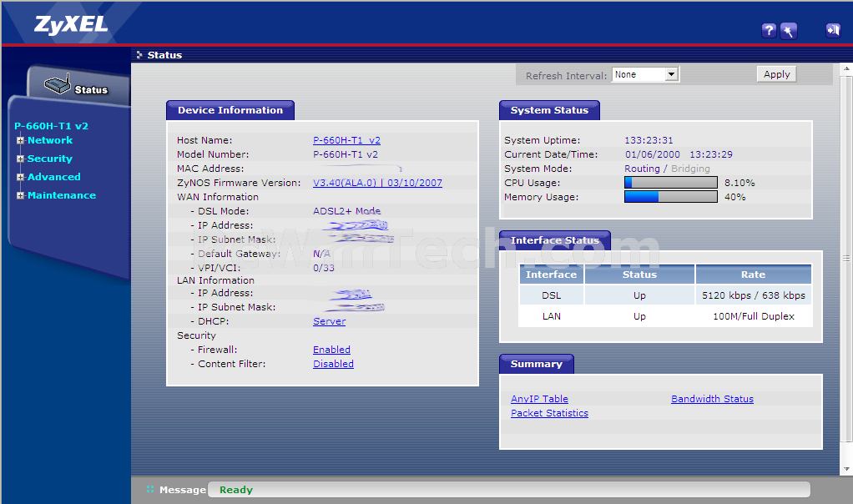Expand the Security tree node
Viewport: 853px width, 504px height.
[20, 159]
